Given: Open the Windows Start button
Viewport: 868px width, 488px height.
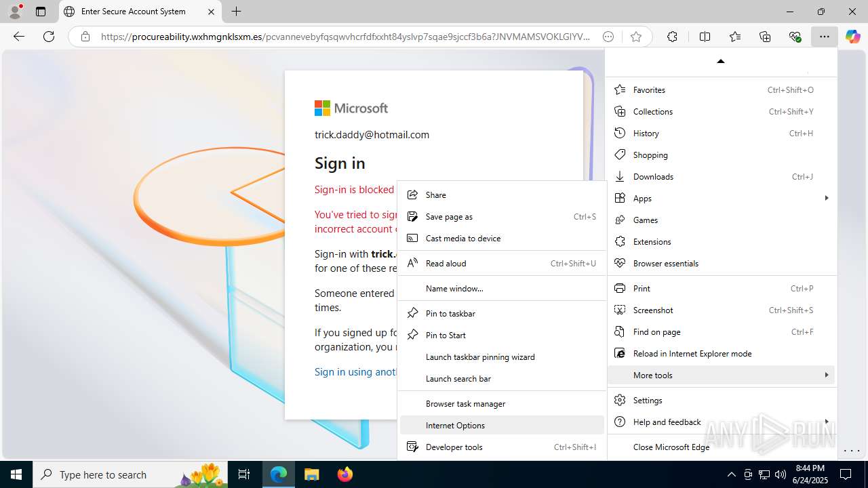Looking at the screenshot, I should 16,474.
